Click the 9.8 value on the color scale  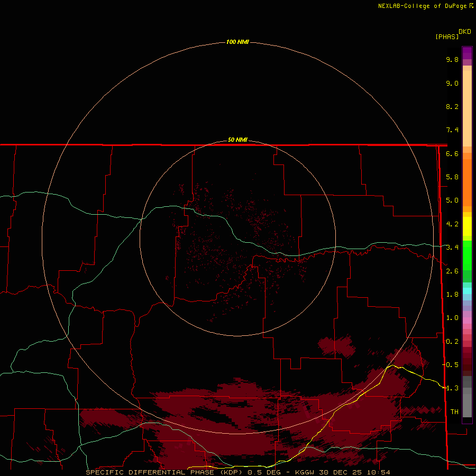coord(452,59)
